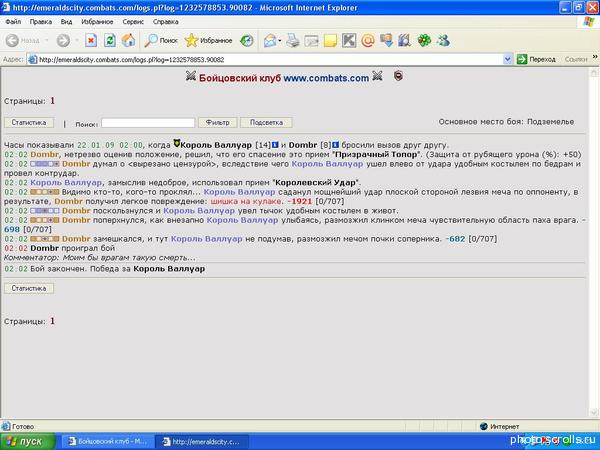Screen dimensions: 600x450
Task: Click the shield icon beside page title
Action: point(398,76)
